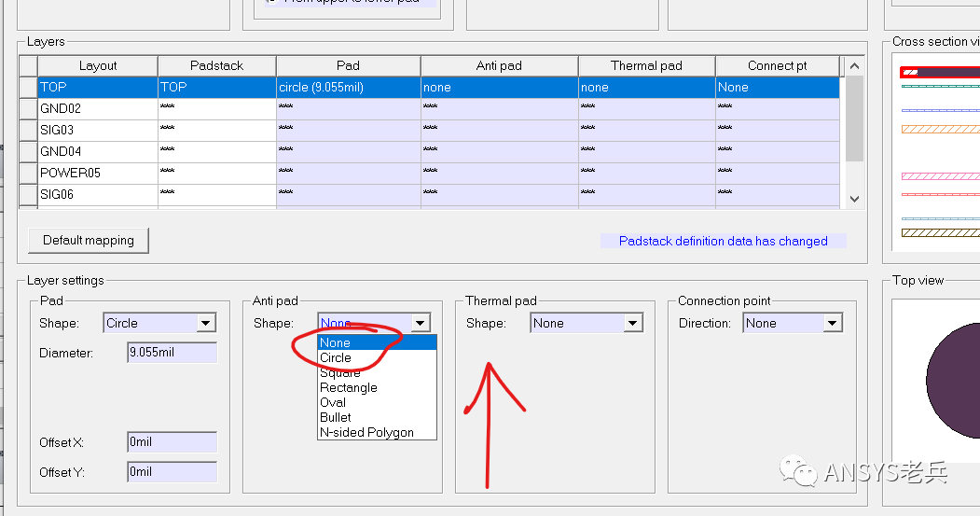980x516 pixels.
Task: Choose Circle in Anti pad shape list
Action: coord(377,357)
